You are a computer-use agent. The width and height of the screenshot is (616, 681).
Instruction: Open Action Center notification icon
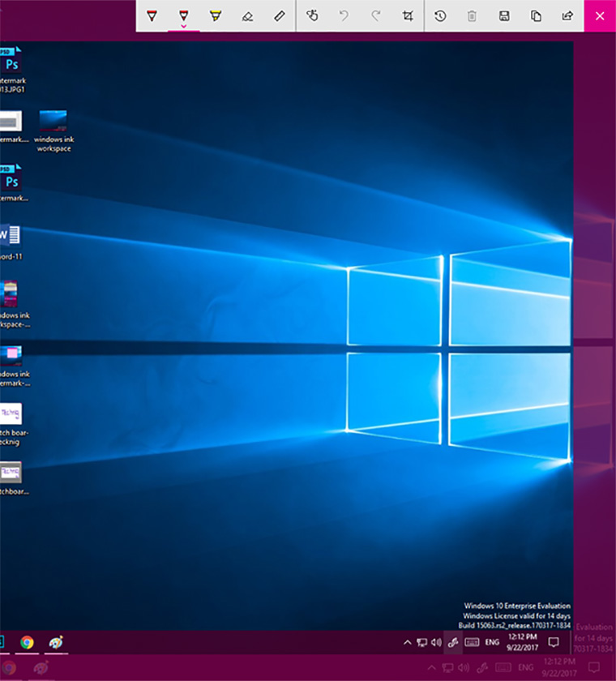coord(554,642)
